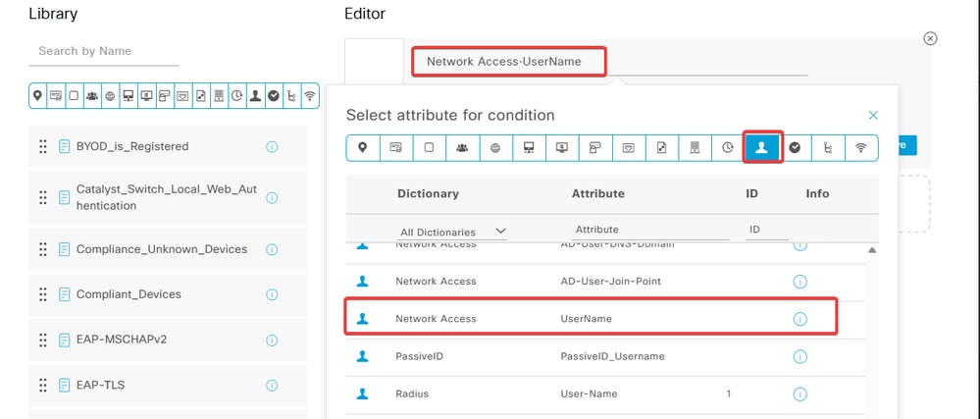The width and height of the screenshot is (980, 419).
Task: Open the All Dictionaries dropdown
Action: 452,232
